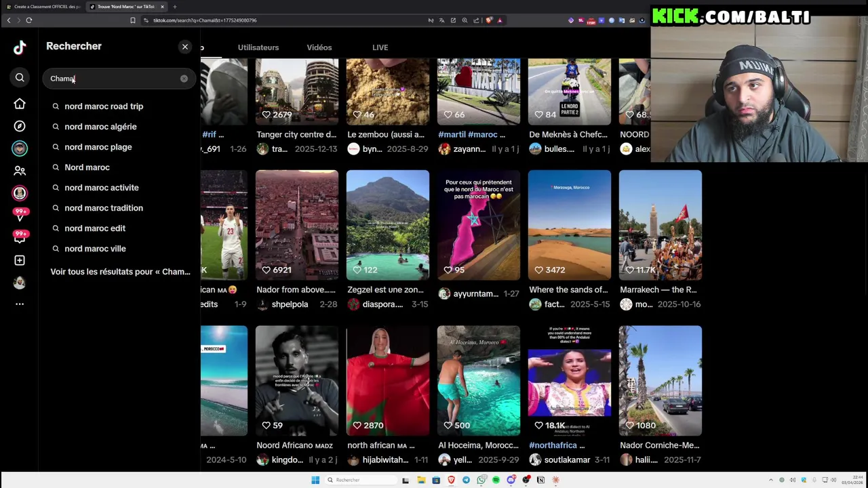This screenshot has height=488, width=868.
Task: Go back with the browser back arrow
Action: [9, 20]
